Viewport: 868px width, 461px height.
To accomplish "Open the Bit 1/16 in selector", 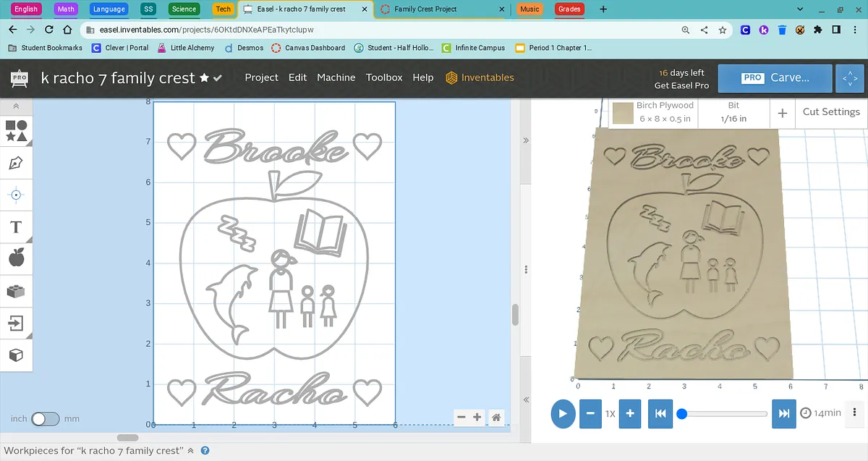I will click(x=733, y=112).
